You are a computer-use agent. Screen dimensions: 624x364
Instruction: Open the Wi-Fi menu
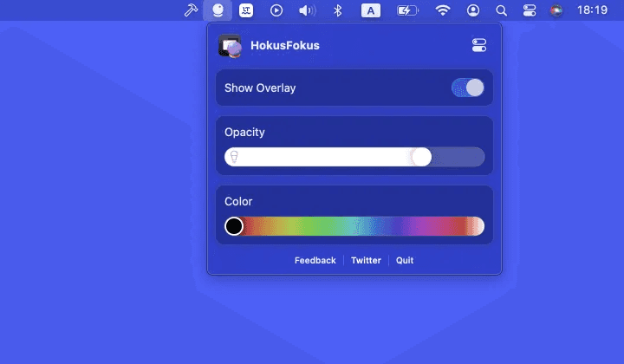click(443, 10)
